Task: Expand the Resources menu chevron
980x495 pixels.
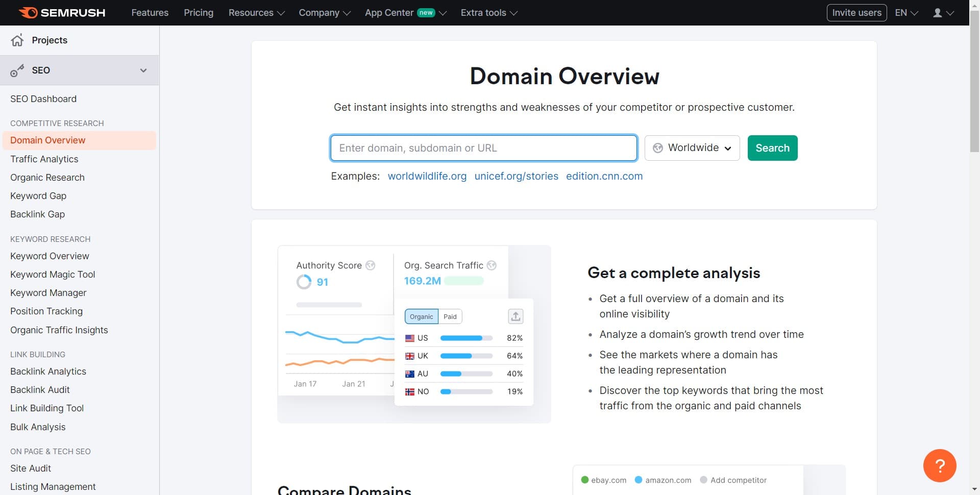Action: pos(280,13)
